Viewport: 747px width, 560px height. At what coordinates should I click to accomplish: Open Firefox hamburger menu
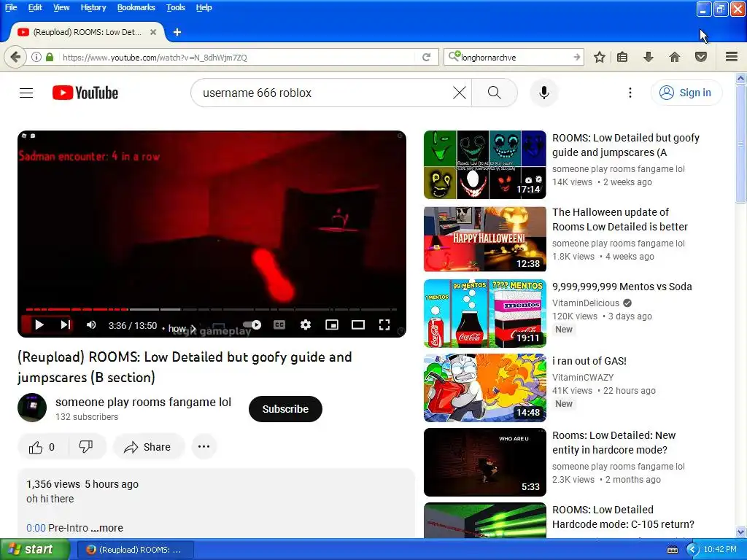[732, 57]
